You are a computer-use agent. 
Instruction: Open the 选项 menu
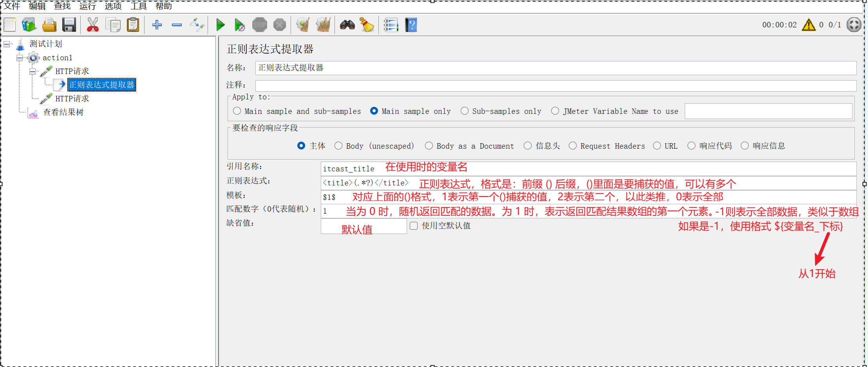[x=113, y=6]
